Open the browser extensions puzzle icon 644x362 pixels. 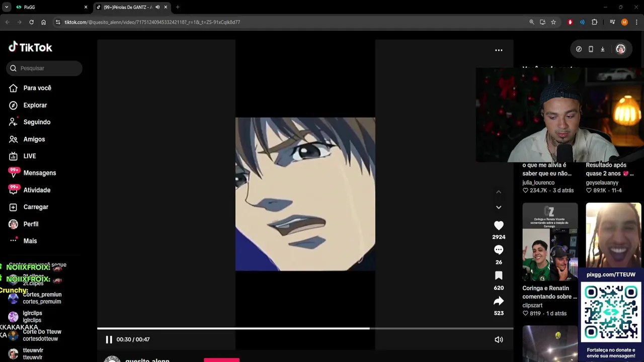point(595,22)
